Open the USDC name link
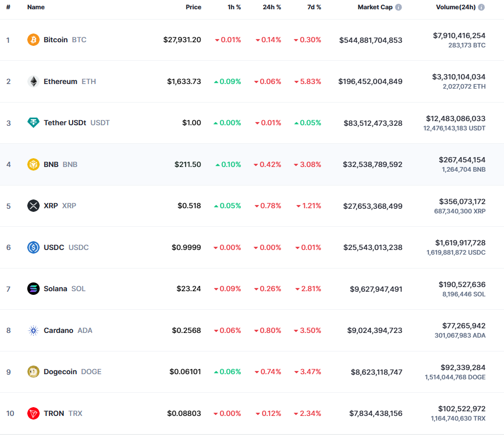 54,247
